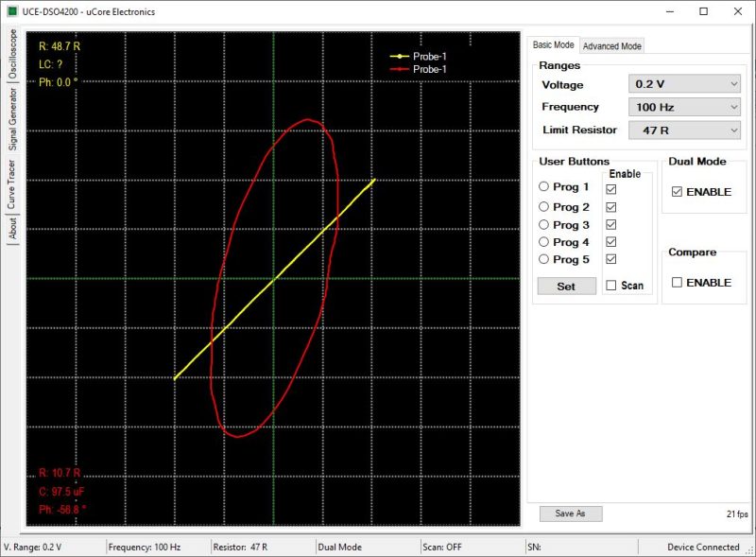Uncheck the Prog 2 Enable checkbox
The height and width of the screenshot is (557, 756).
(610, 206)
